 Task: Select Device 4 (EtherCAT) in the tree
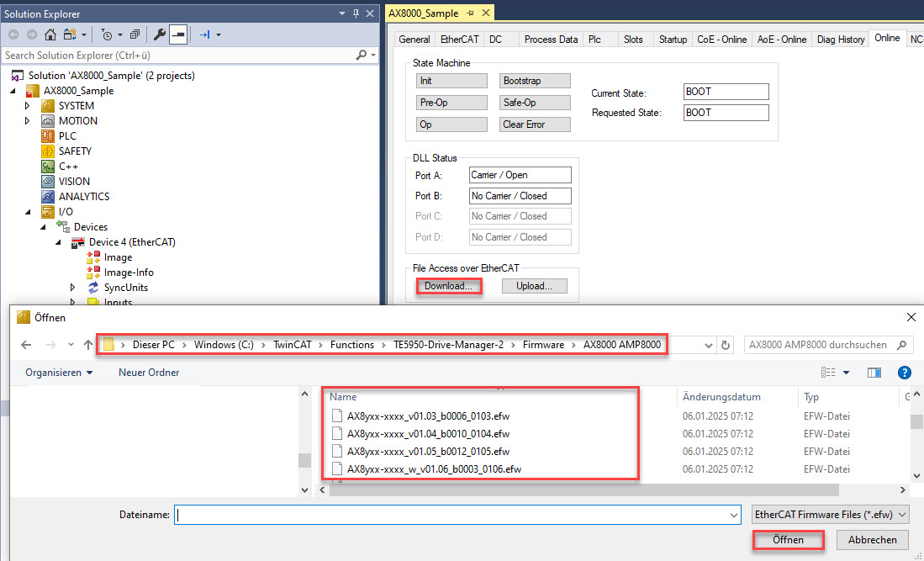(132, 242)
